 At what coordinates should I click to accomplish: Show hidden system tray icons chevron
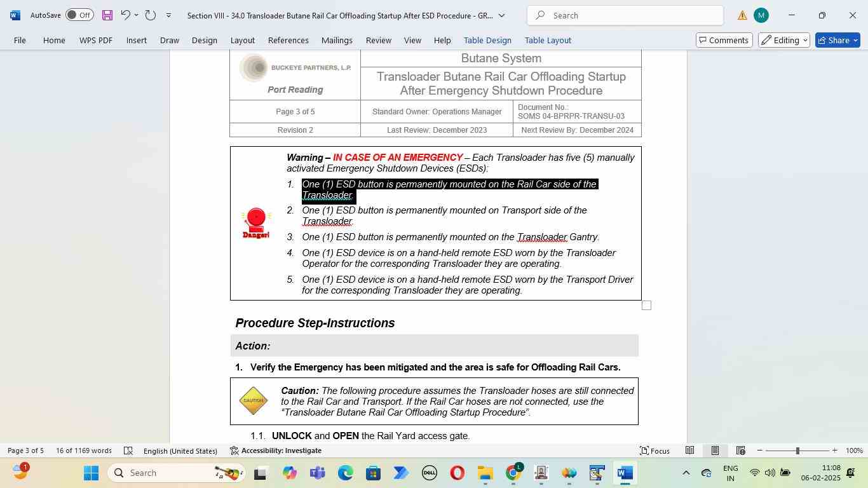[x=686, y=473]
